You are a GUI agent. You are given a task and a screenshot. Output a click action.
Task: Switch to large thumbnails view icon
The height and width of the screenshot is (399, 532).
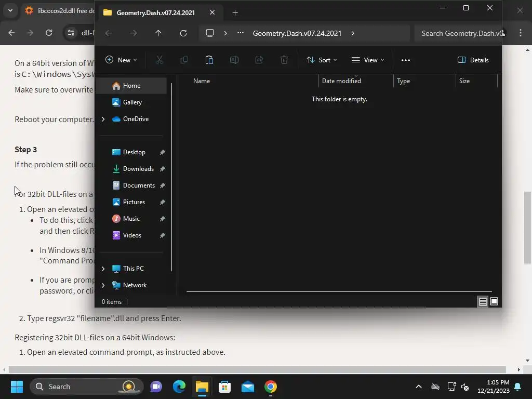click(x=494, y=301)
